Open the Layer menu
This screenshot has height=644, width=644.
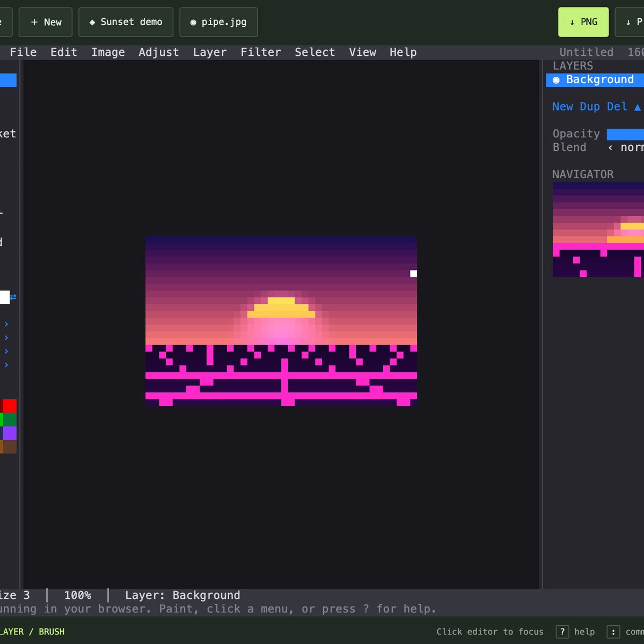point(209,52)
